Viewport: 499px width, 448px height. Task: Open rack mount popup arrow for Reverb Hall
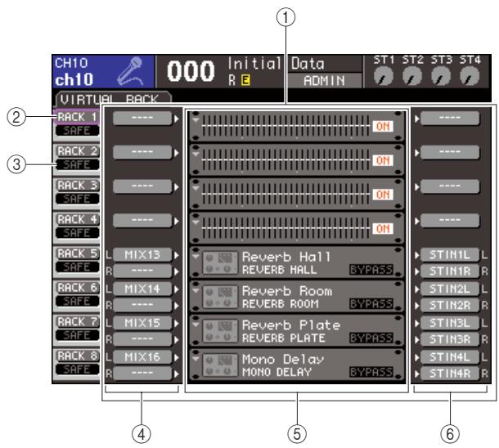click(196, 256)
